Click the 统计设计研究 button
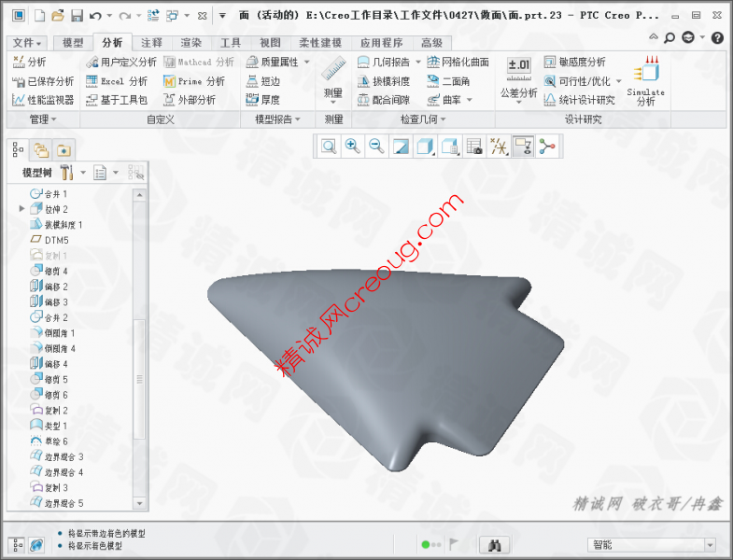The width and height of the screenshot is (733, 560). (x=579, y=100)
